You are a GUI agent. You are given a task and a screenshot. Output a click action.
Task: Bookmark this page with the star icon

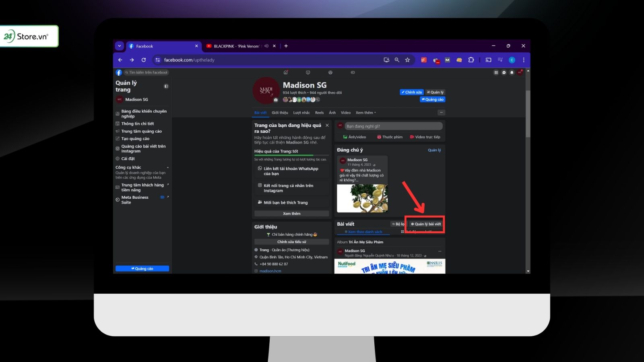point(407,60)
